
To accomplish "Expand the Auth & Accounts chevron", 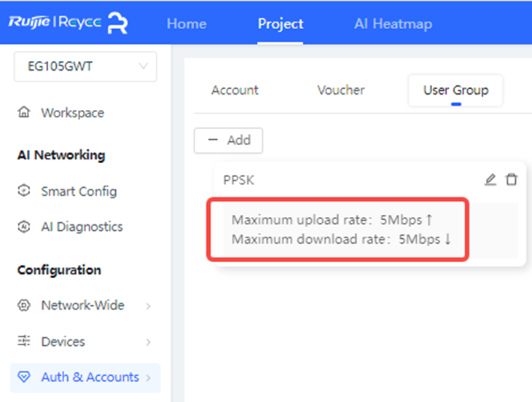I will coord(148,378).
